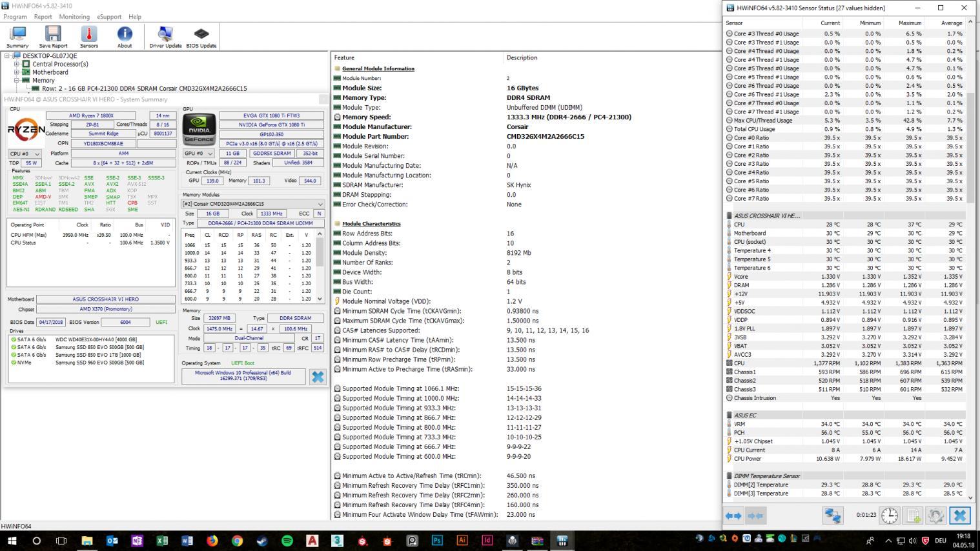Screen dimensions: 980x551
Task: Open the GPU #0 dropdown
Action: (x=199, y=154)
